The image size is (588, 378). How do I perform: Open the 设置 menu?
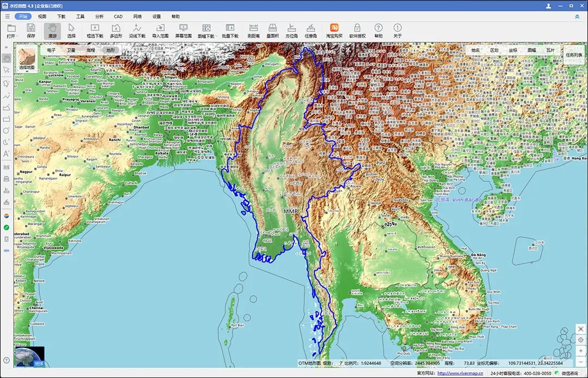157,16
